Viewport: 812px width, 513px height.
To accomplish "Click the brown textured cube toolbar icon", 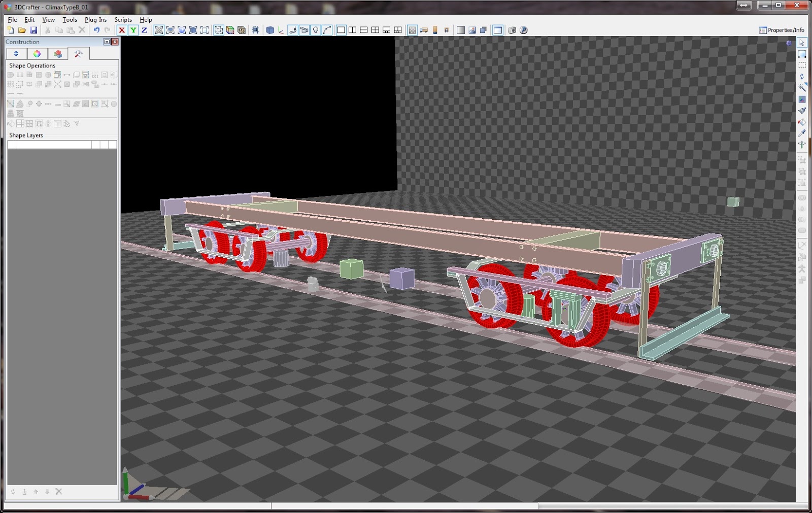I will [x=242, y=30].
